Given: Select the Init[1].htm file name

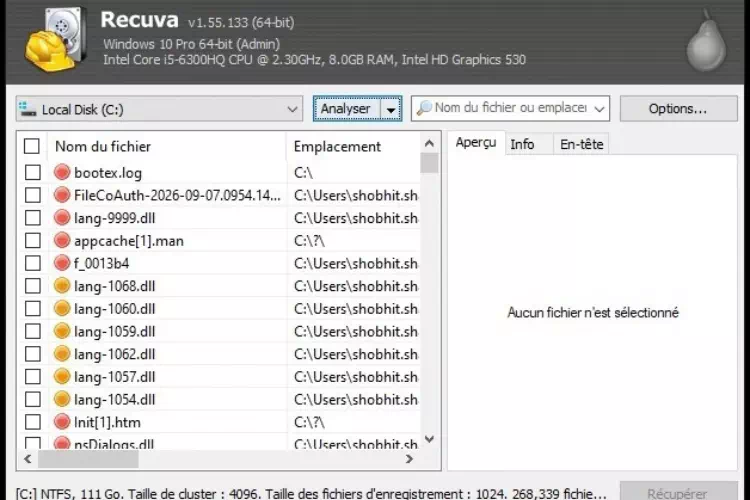Looking at the screenshot, I should (107, 422).
